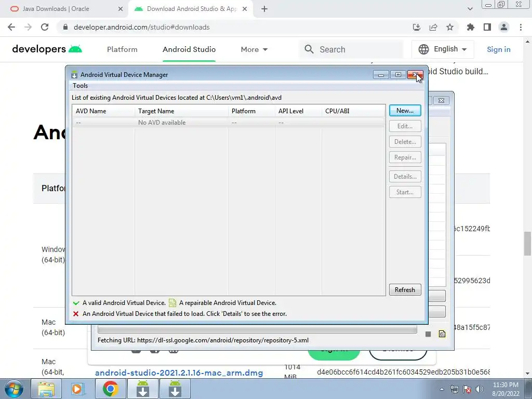Image resolution: width=532 pixels, height=399 pixels.
Task: Click the Android developers logo
Action: pyautogui.click(x=47, y=49)
